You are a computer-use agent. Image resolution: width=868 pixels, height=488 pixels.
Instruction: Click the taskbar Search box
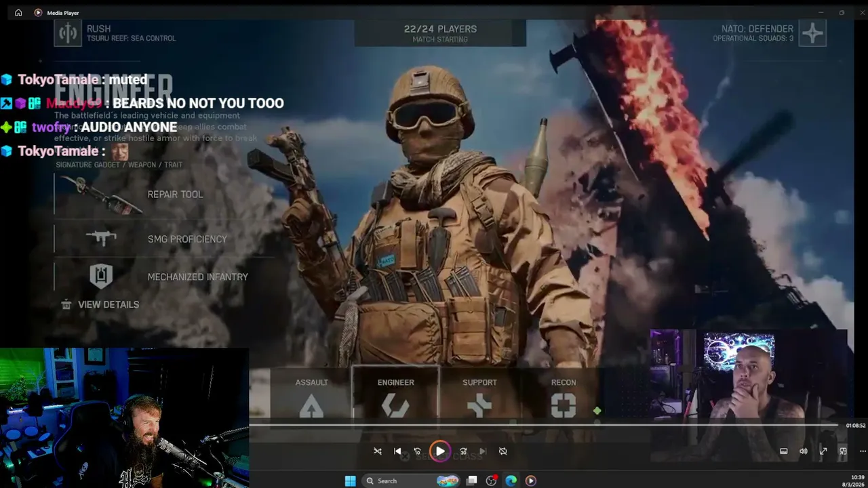[411, 481]
